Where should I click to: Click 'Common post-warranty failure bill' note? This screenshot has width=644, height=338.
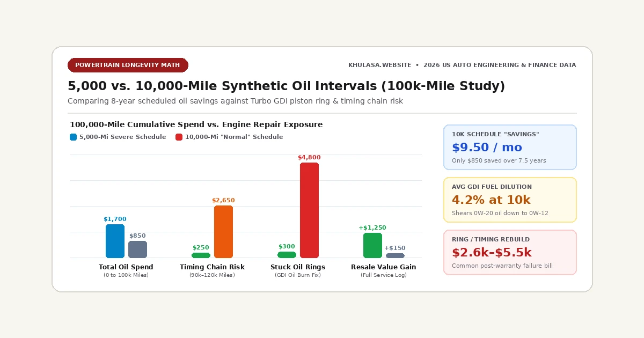pyautogui.click(x=502, y=266)
